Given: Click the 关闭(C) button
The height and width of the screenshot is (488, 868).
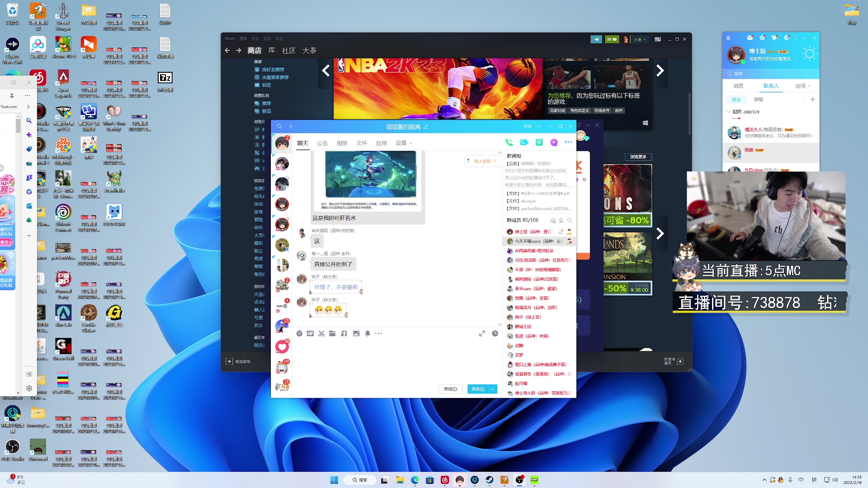Looking at the screenshot, I should pyautogui.click(x=450, y=389).
